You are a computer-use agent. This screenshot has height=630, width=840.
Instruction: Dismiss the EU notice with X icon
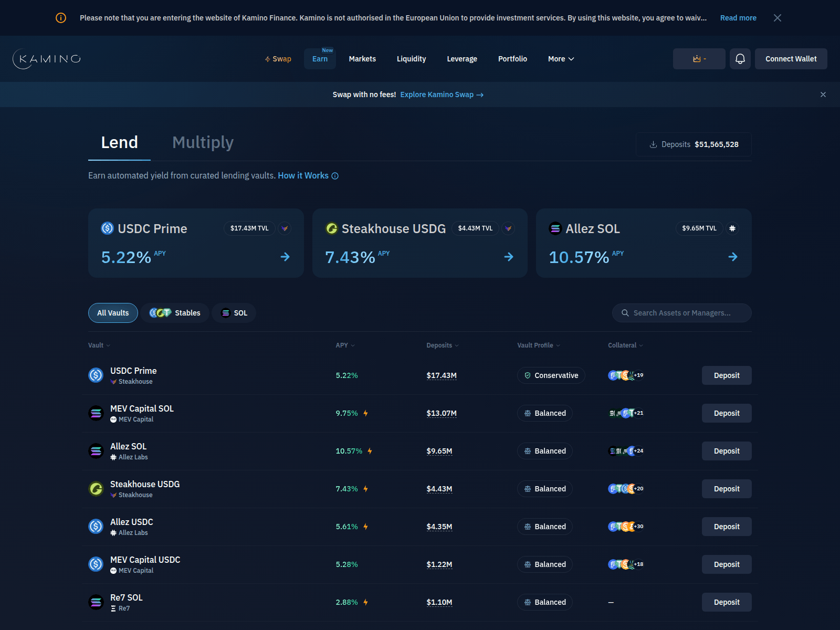[x=778, y=18]
